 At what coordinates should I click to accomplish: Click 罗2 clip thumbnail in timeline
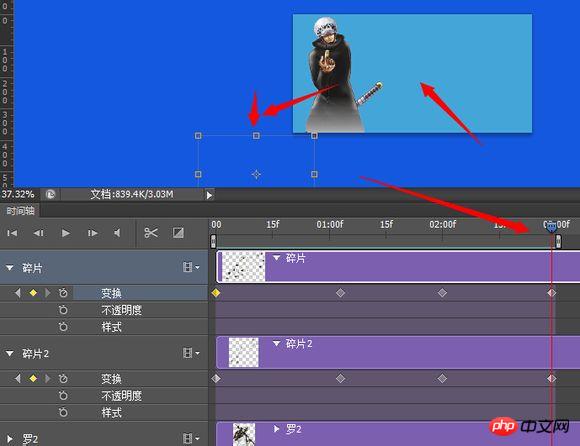click(244, 435)
